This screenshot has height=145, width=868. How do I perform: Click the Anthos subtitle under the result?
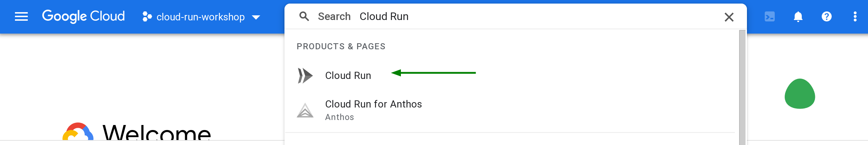[339, 117]
